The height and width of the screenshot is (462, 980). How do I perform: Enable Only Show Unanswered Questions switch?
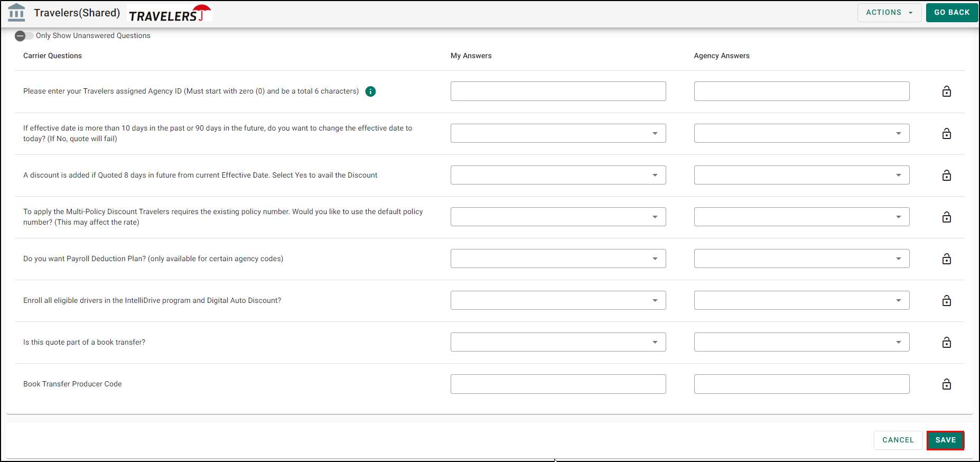pyautogui.click(x=24, y=36)
